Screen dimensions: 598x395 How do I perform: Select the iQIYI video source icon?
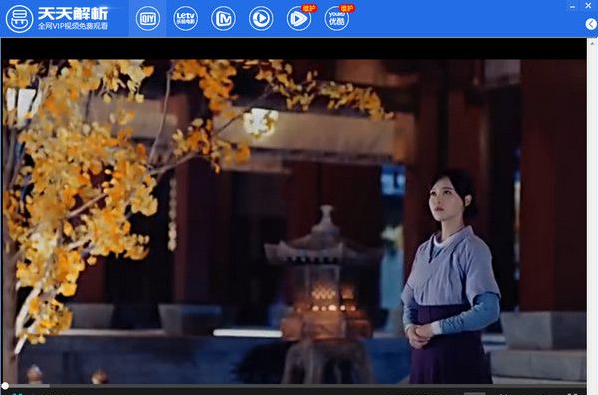[x=148, y=18]
